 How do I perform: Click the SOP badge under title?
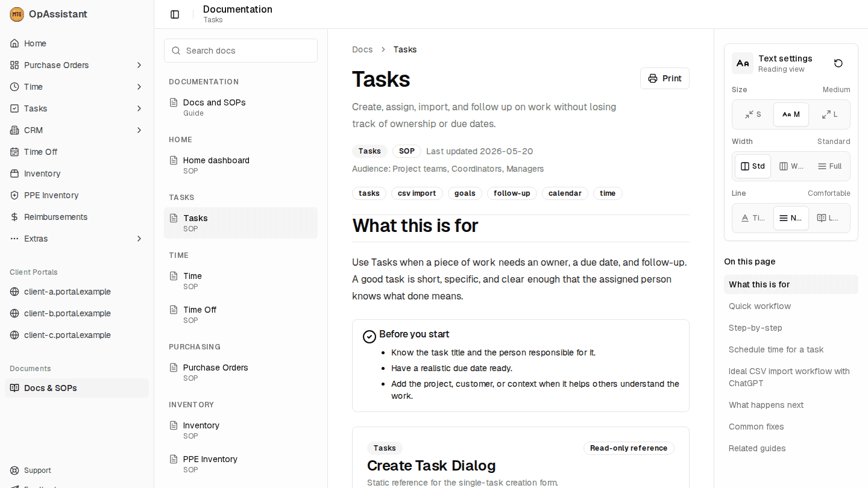(x=407, y=151)
